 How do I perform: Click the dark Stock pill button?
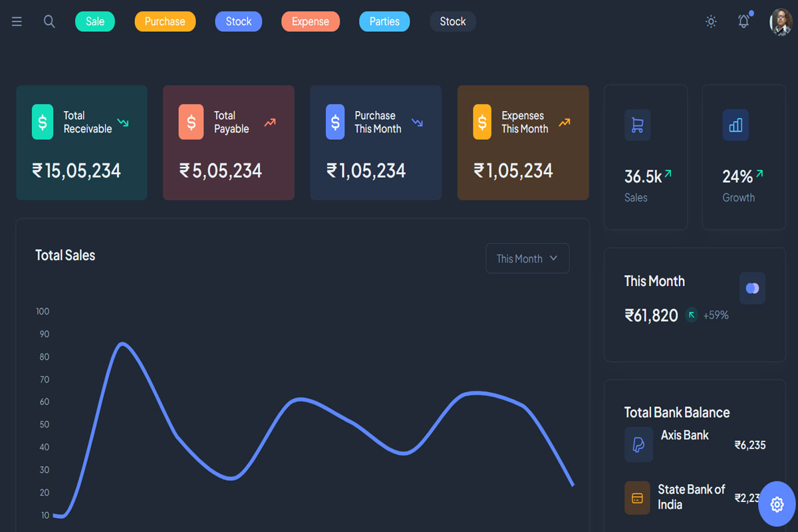pyautogui.click(x=452, y=21)
